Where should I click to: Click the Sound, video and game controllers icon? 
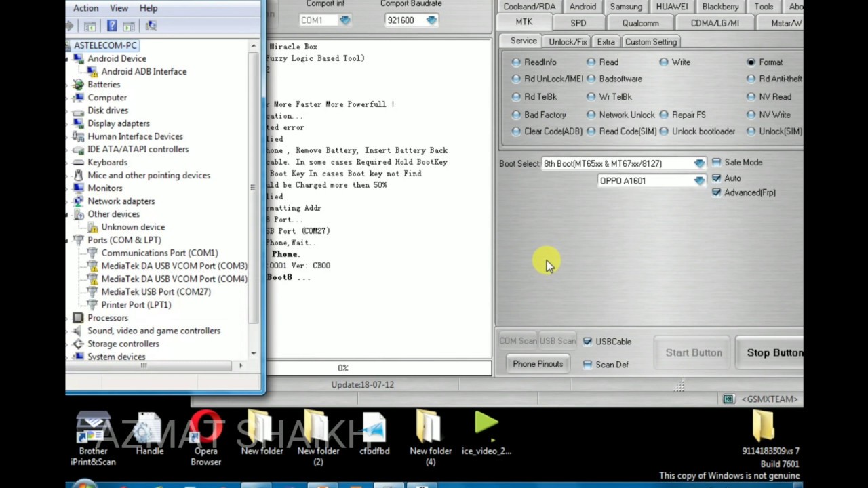coord(79,331)
